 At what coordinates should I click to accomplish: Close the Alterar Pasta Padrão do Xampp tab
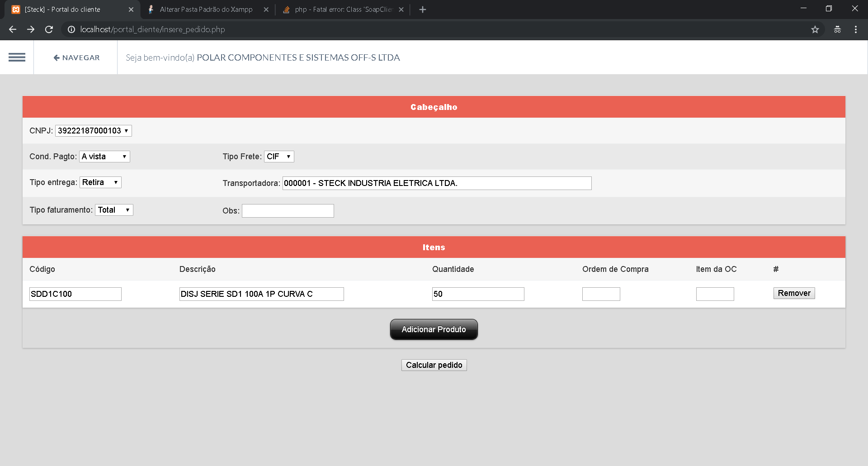tap(266, 10)
